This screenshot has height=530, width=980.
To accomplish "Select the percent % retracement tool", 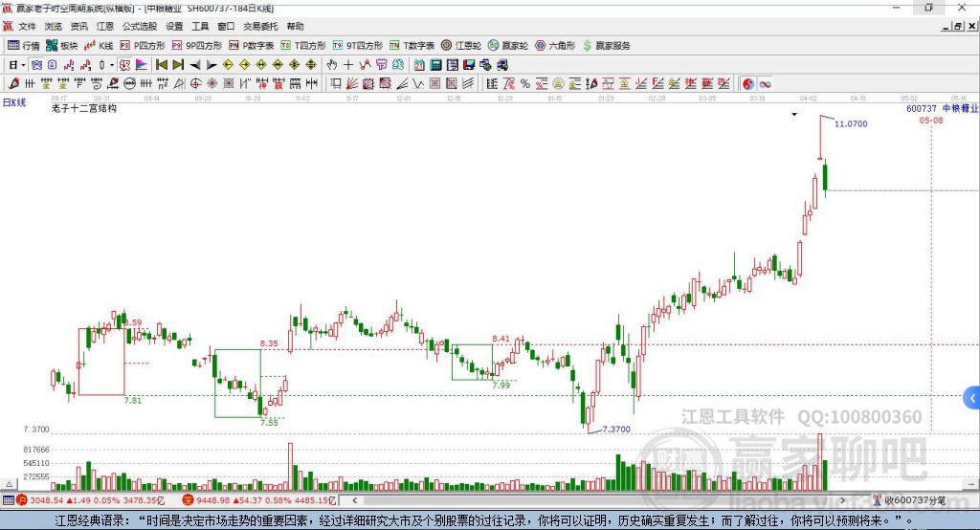I will 525,84.
